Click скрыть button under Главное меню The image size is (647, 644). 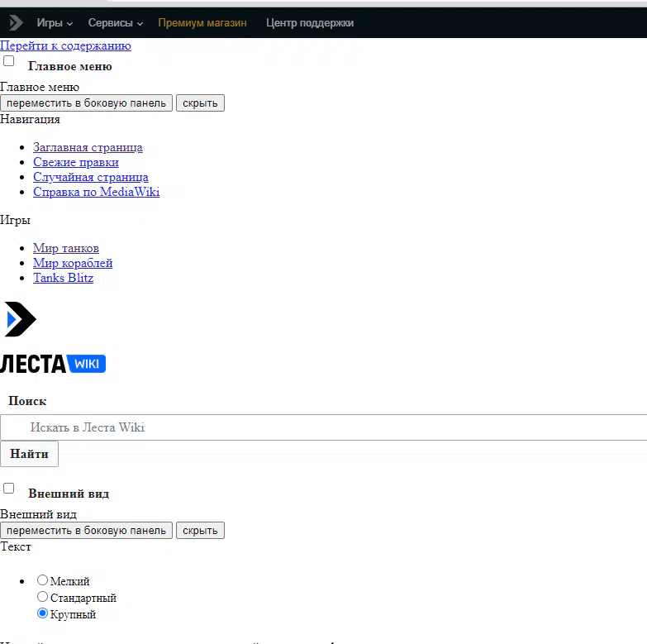click(x=200, y=103)
